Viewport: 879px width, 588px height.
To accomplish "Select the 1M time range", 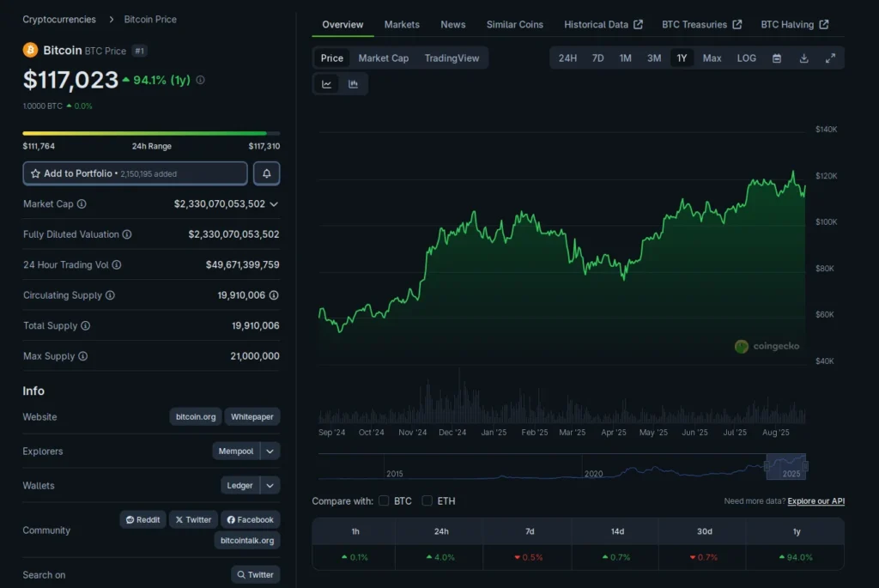I will [625, 58].
